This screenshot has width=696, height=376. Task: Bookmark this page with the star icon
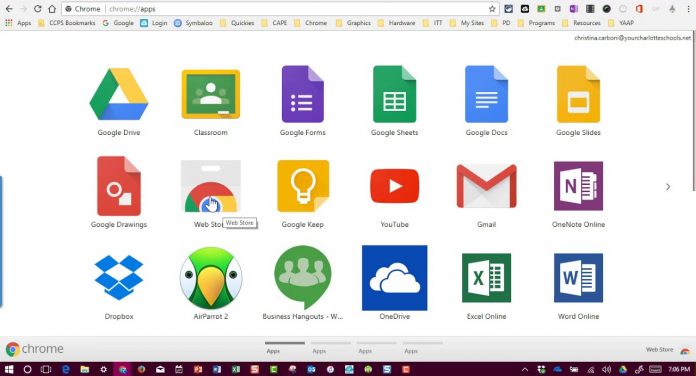[x=492, y=9]
